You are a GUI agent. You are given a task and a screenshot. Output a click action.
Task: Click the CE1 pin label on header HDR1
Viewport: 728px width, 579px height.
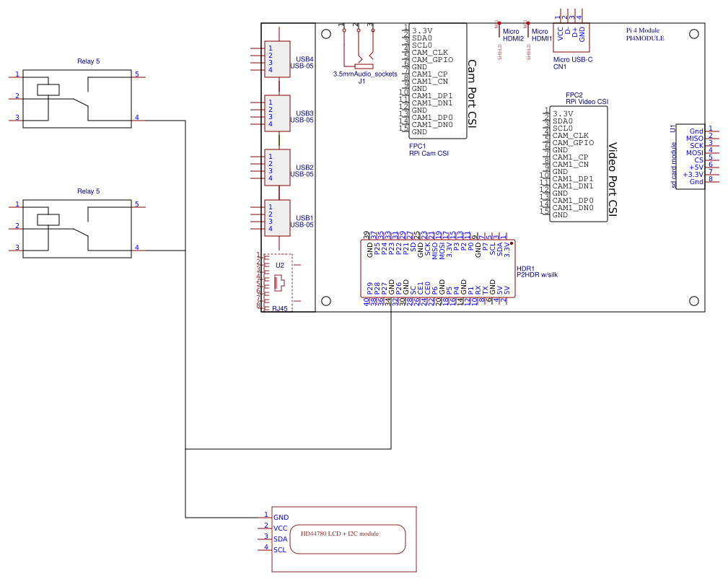tap(421, 288)
